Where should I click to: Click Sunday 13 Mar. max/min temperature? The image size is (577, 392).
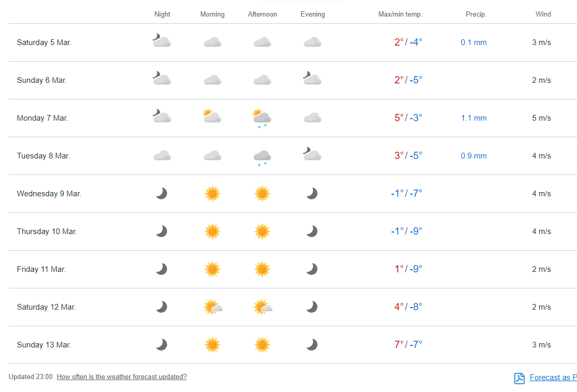click(408, 345)
